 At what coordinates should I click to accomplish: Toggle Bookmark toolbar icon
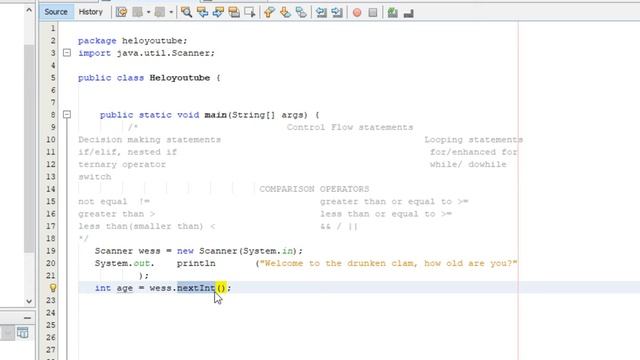point(301,13)
